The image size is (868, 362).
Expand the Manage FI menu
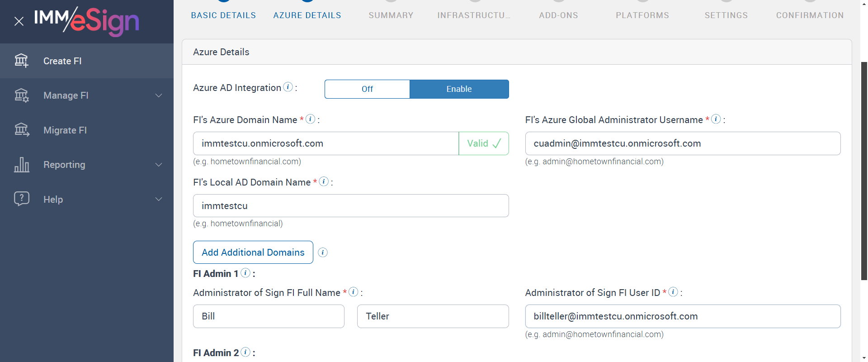pyautogui.click(x=159, y=95)
